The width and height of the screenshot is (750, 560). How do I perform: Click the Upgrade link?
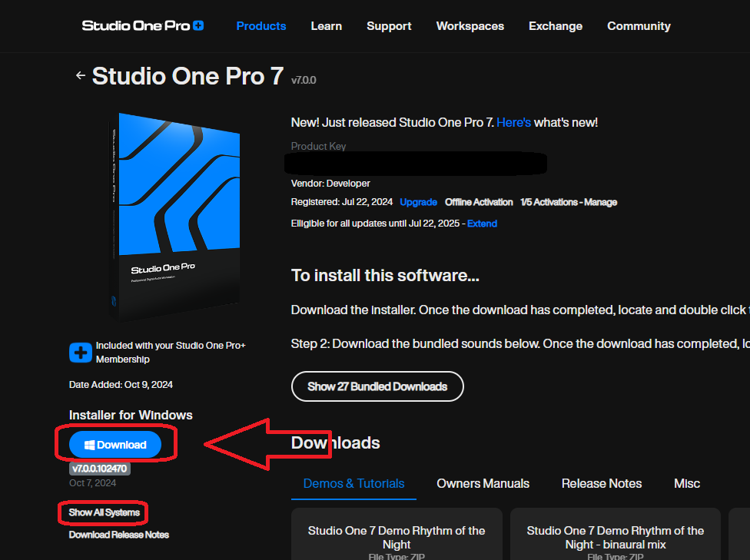pos(418,202)
